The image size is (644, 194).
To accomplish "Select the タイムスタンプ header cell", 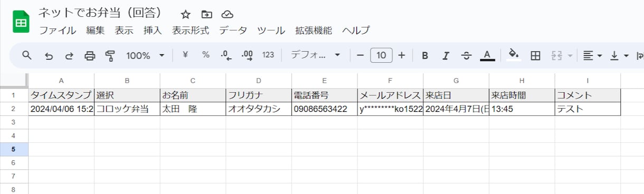I will tap(61, 95).
